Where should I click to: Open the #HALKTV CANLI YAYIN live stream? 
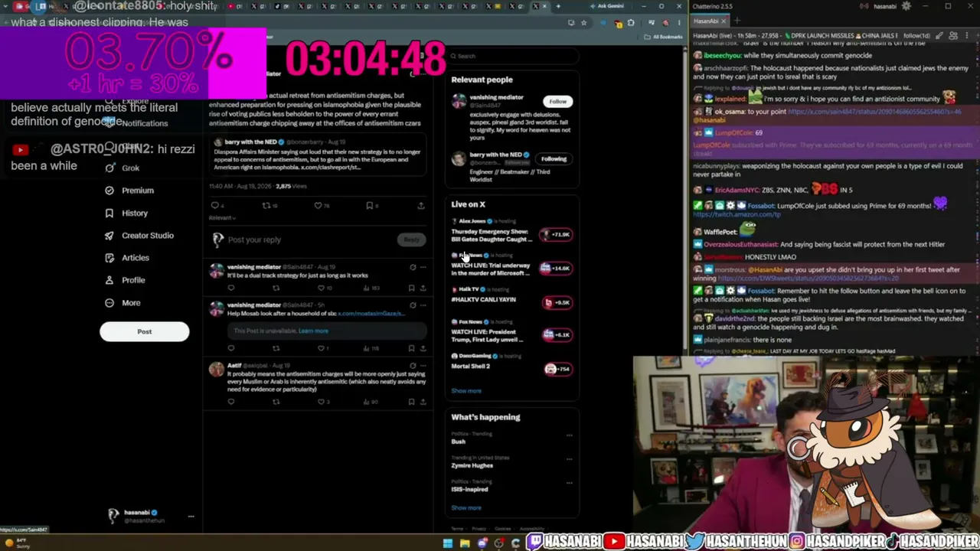511,298
